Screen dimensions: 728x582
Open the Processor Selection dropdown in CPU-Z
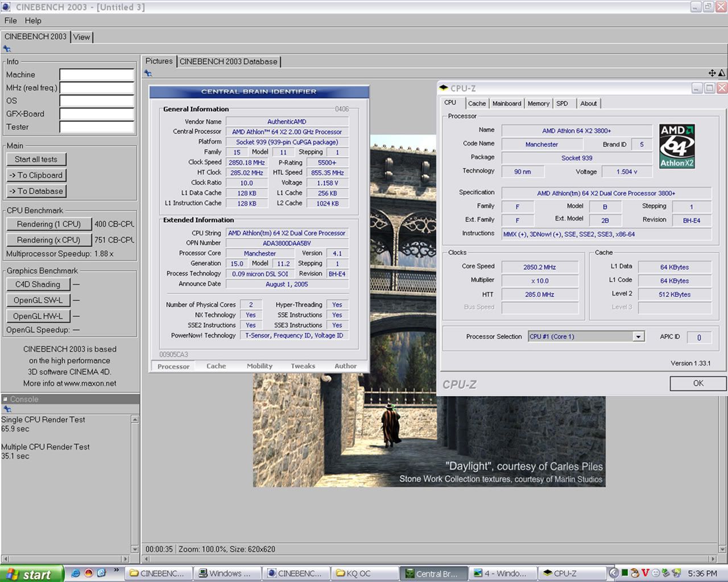coord(638,336)
